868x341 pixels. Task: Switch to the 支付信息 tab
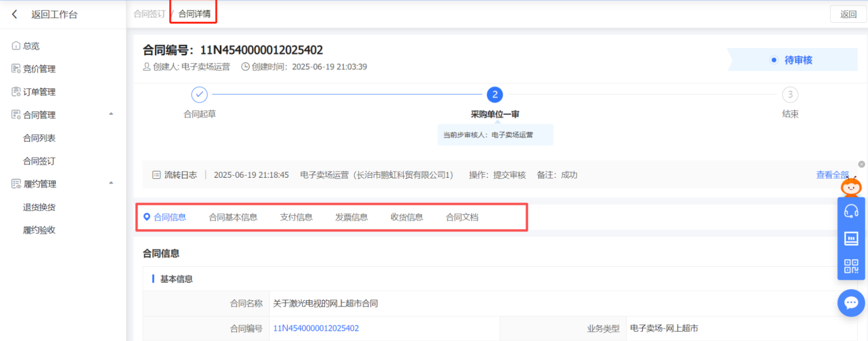[x=296, y=217]
